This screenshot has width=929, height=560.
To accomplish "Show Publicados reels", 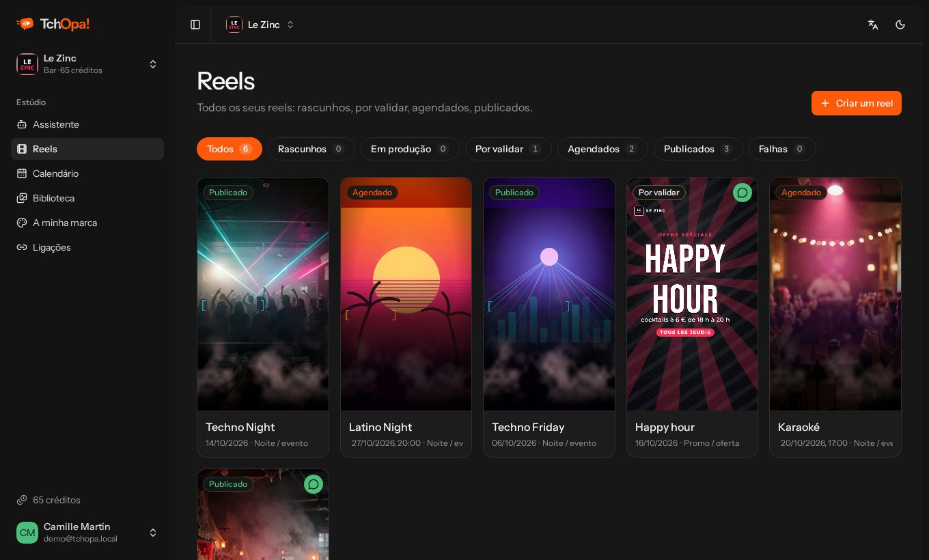I will pyautogui.click(x=698, y=149).
